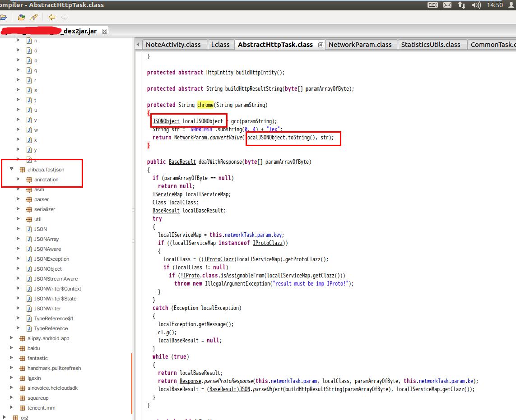The image size is (516, 420).
Task: Open the sound volume indicator
Action: [x=476, y=5]
